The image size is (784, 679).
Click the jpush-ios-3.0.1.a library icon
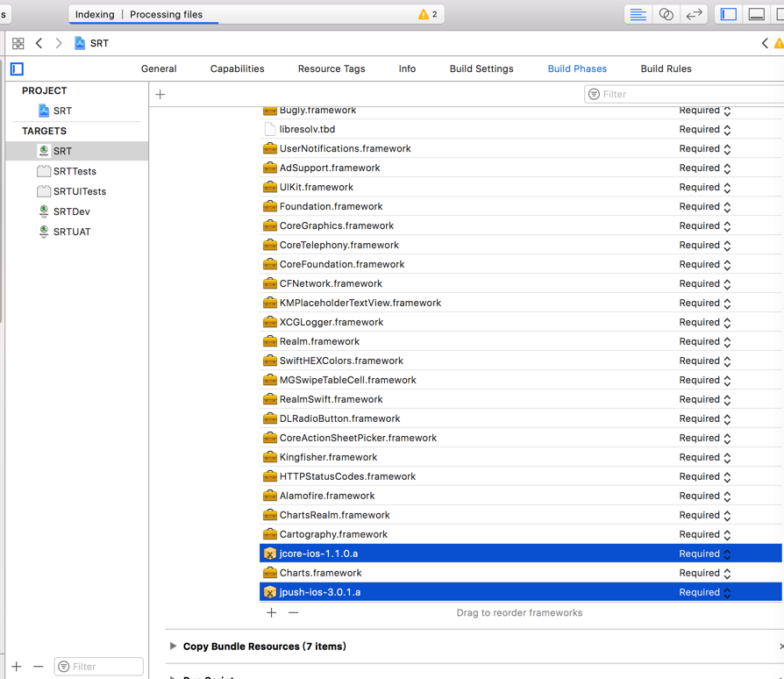[270, 592]
